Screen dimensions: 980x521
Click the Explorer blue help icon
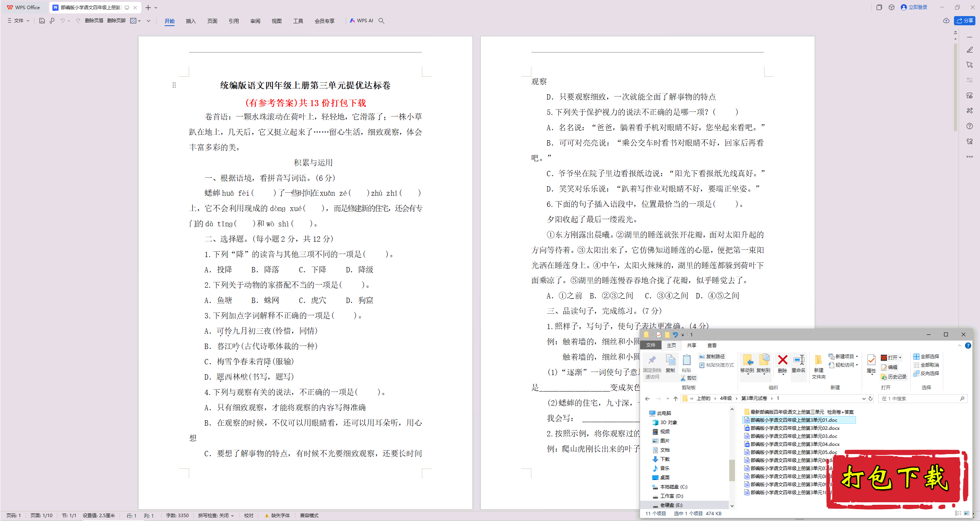click(x=968, y=346)
